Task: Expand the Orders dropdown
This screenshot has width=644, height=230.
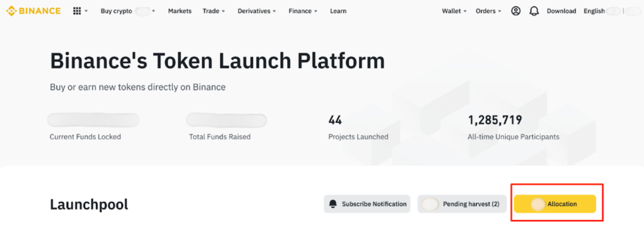Action: click(x=488, y=11)
